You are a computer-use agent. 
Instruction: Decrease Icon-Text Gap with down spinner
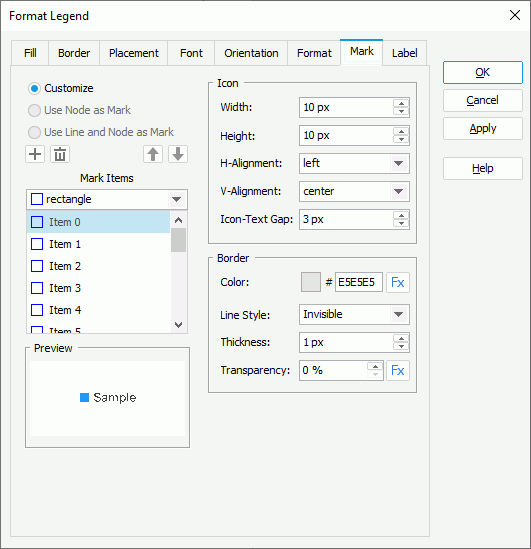click(401, 223)
